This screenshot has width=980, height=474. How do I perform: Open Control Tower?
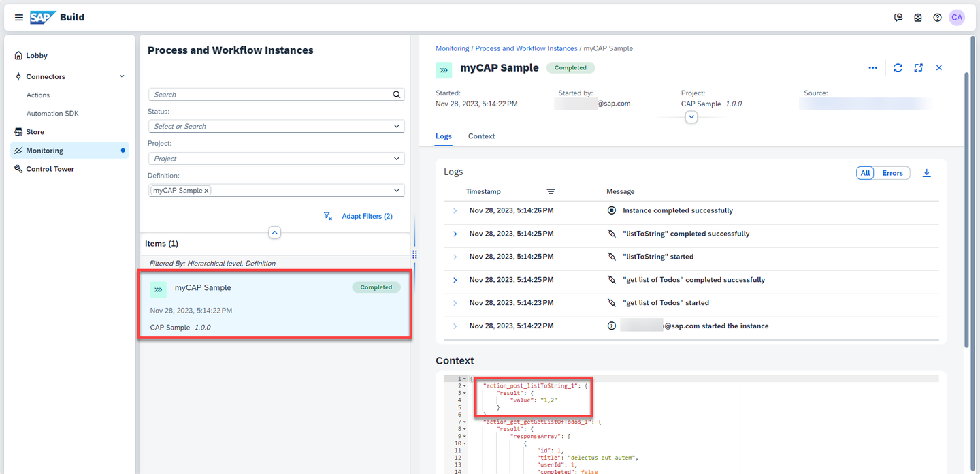click(50, 169)
